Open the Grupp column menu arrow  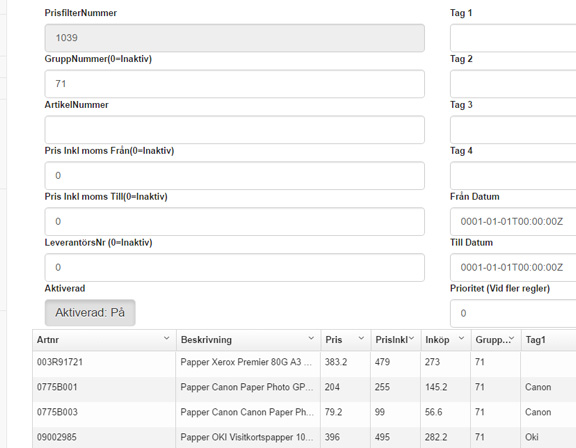[x=512, y=338]
